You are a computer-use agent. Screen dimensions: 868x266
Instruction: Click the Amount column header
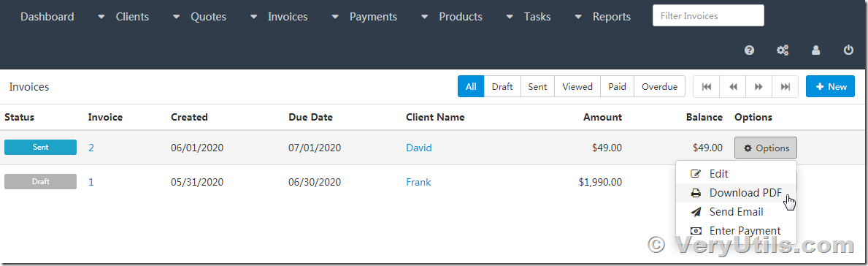[602, 117]
